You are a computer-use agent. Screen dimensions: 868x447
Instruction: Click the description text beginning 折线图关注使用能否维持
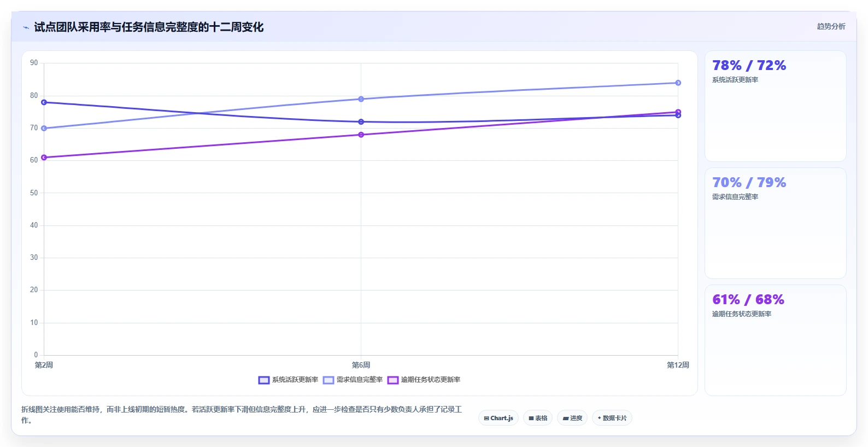242,415
